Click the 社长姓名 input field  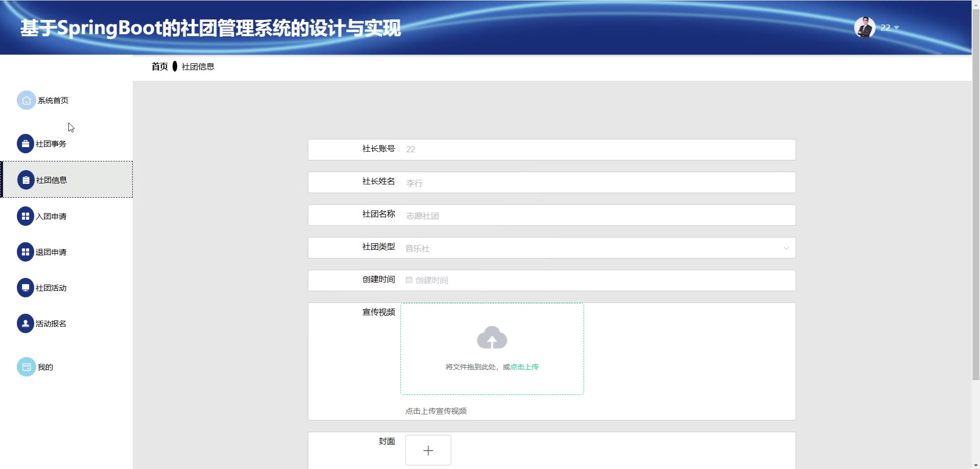pyautogui.click(x=597, y=182)
